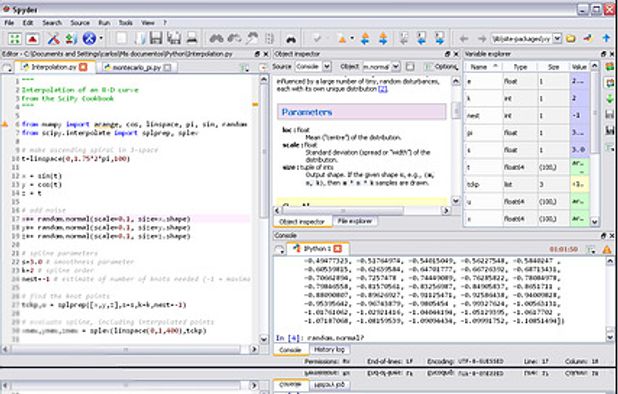The width and height of the screenshot is (618, 394).
Task: Click the black gamepad icon in the toolbar
Action: 291,39
